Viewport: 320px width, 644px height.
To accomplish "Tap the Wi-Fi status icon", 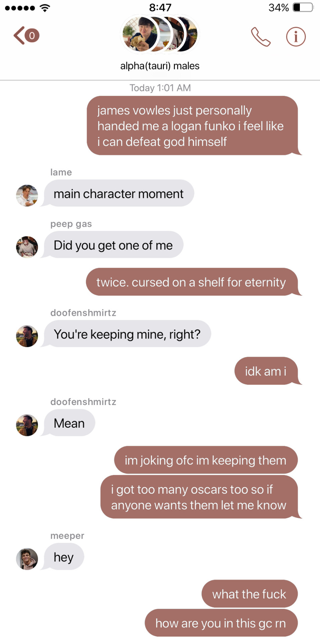I will 45,8.
